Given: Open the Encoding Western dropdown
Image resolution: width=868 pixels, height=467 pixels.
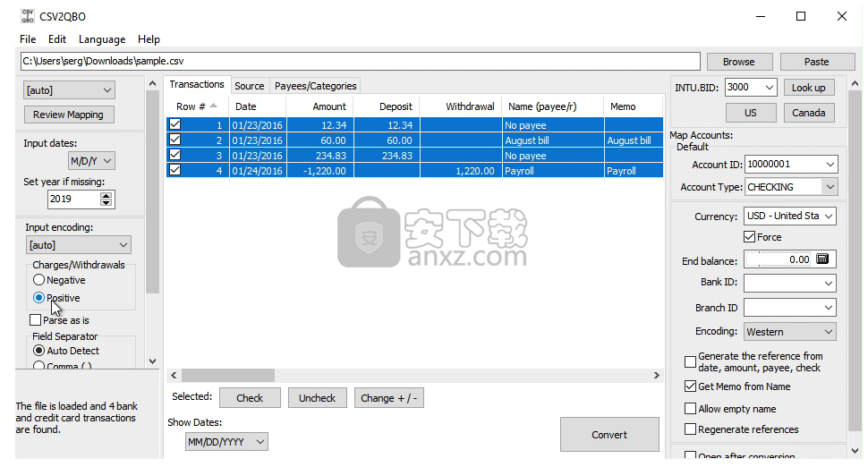Looking at the screenshot, I should coord(790,332).
